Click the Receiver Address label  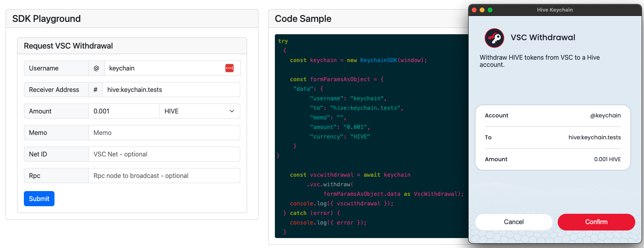[54, 90]
